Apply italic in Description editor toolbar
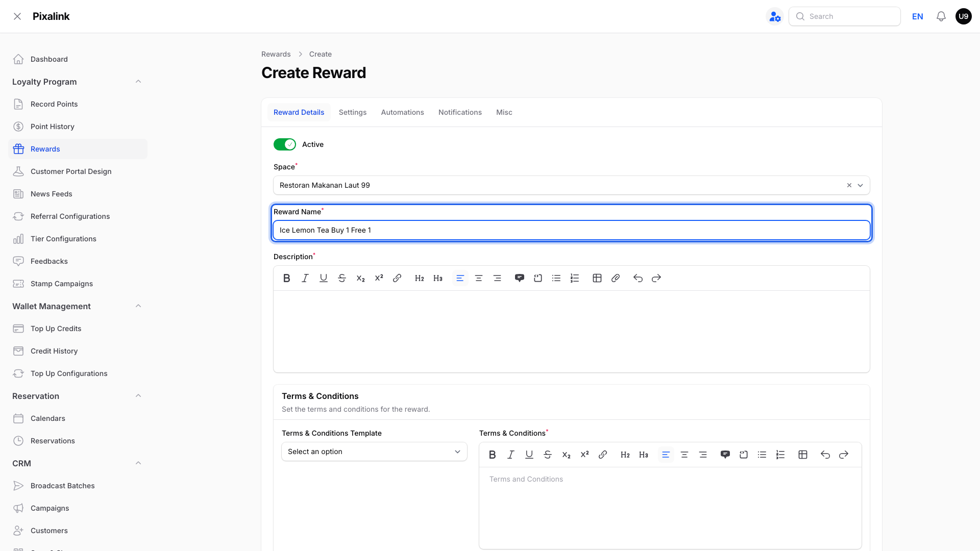Viewport: 980px width, 551px height. 305,278
